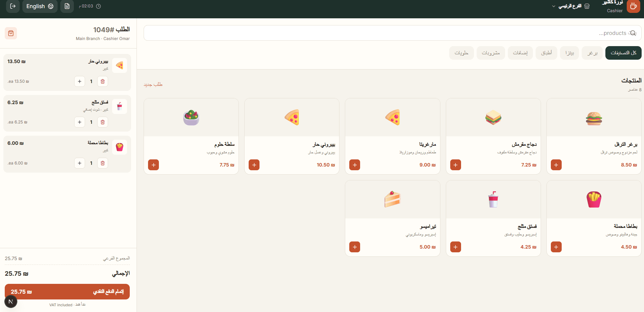Click pizza thumbnail in cart
Screen dimensions: 644x312
(x=120, y=65)
